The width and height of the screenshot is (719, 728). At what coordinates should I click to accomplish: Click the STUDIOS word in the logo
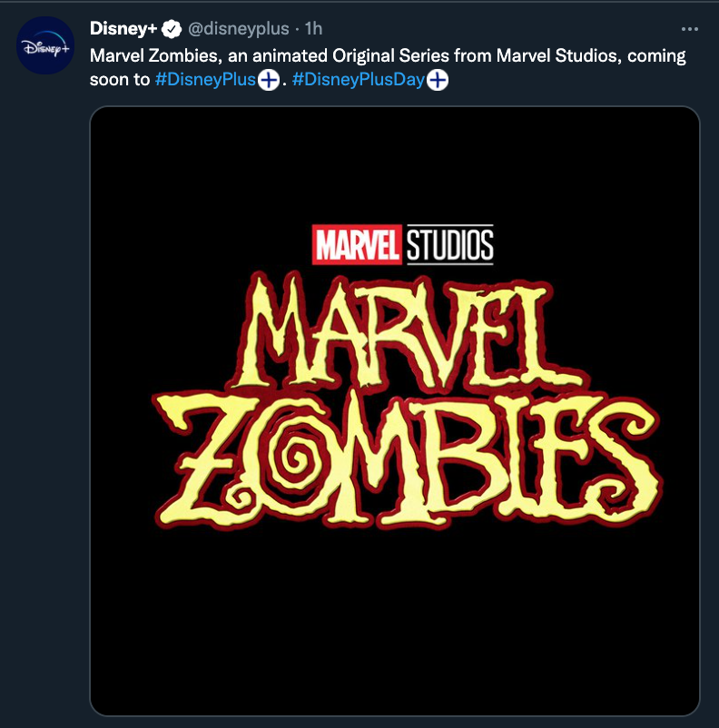(x=450, y=244)
